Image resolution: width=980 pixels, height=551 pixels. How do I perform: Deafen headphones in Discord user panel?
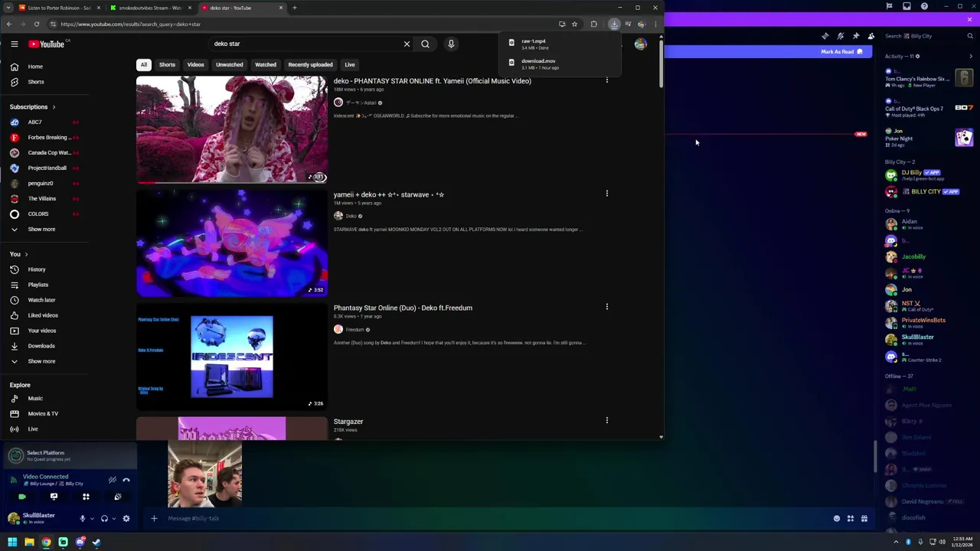[x=105, y=518]
